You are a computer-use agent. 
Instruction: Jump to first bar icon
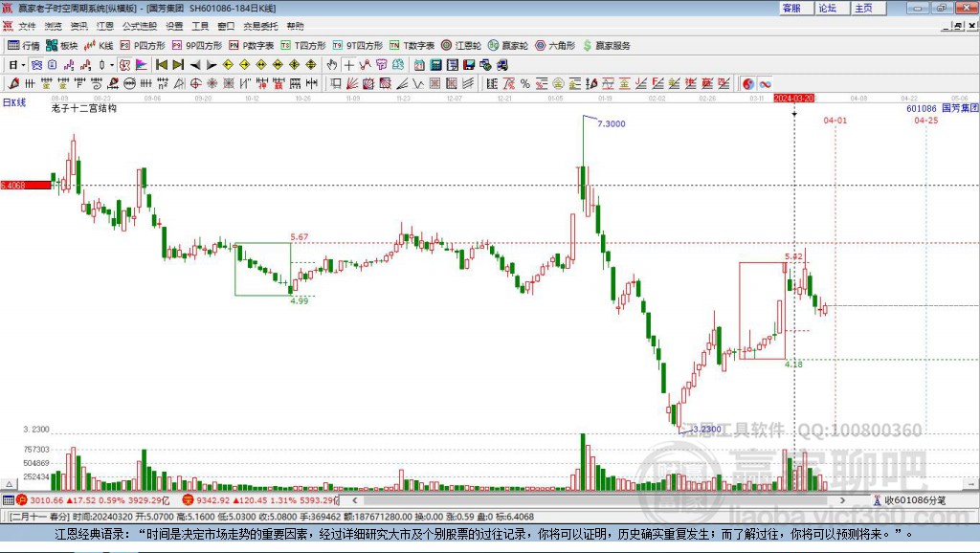[x=161, y=65]
